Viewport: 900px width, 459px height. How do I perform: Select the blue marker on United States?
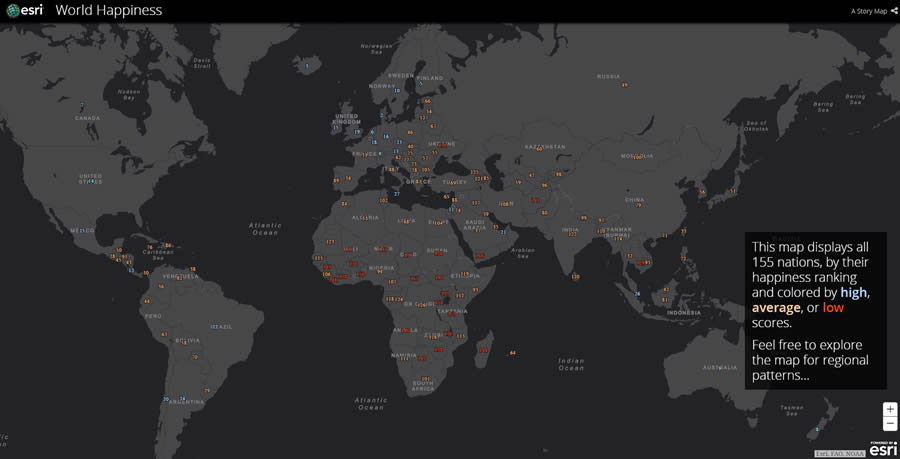click(91, 181)
